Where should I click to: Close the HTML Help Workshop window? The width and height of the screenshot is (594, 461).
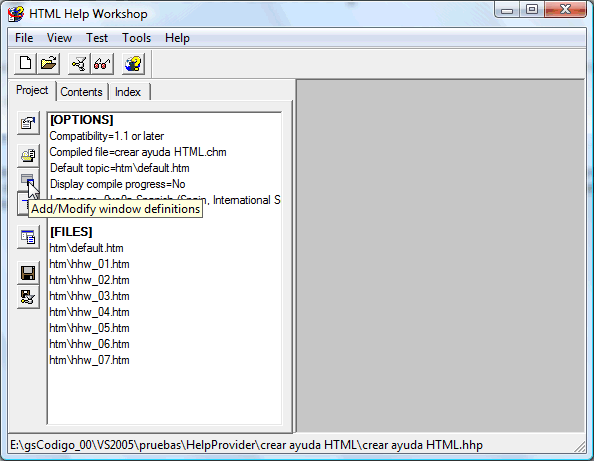tap(565, 10)
